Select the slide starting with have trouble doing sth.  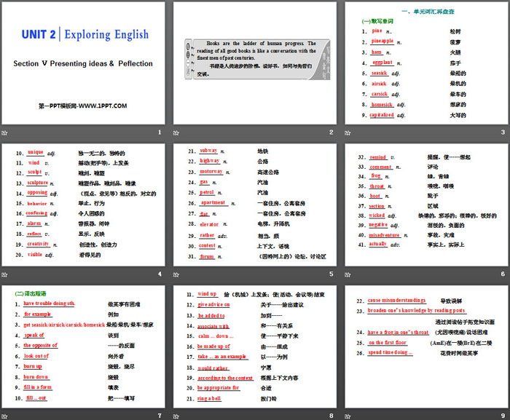[83, 346]
